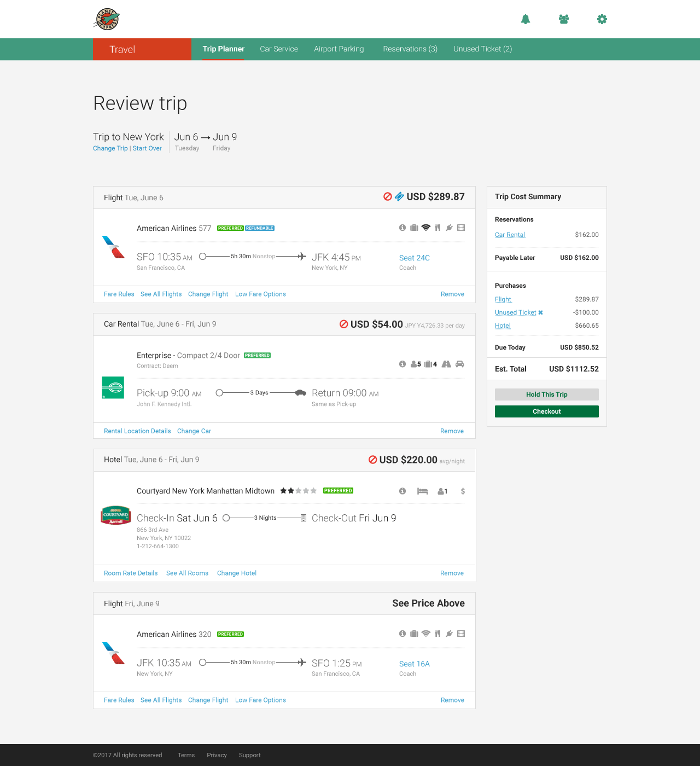Viewport: 700px width, 766px height.
Task: Click info icon for Enterprise car rental
Action: [x=402, y=364]
